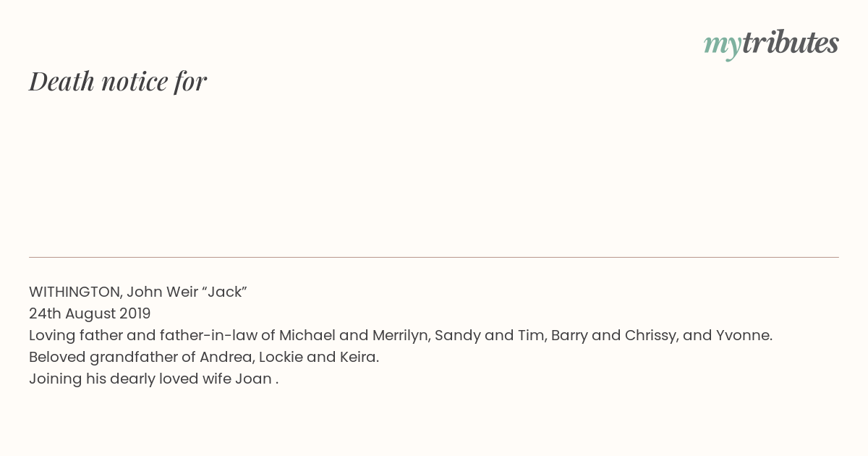Screen dimensions: 868x456
Task: Click the name Yvonne
Action: 744,336
